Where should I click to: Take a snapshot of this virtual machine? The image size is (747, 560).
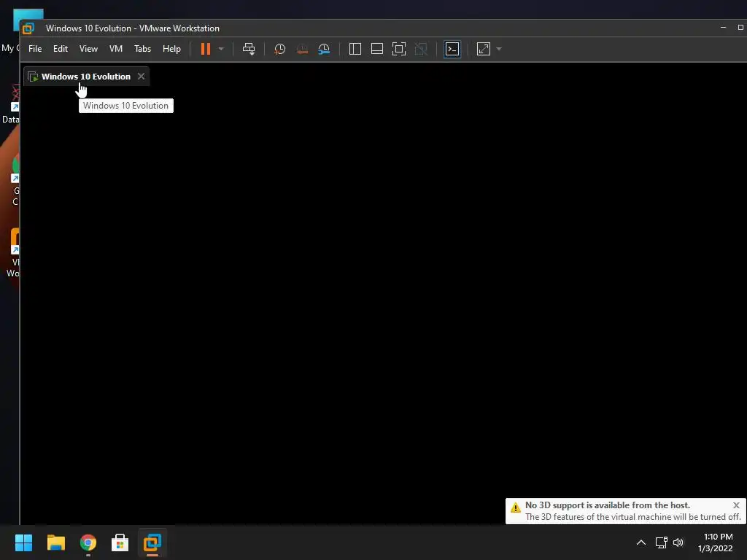(279, 49)
